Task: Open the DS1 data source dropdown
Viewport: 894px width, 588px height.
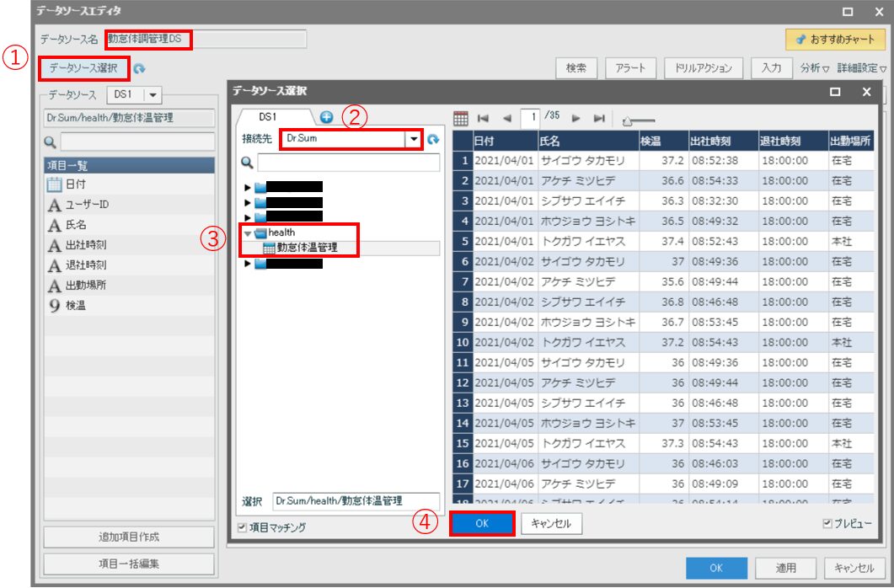Action: (x=155, y=96)
